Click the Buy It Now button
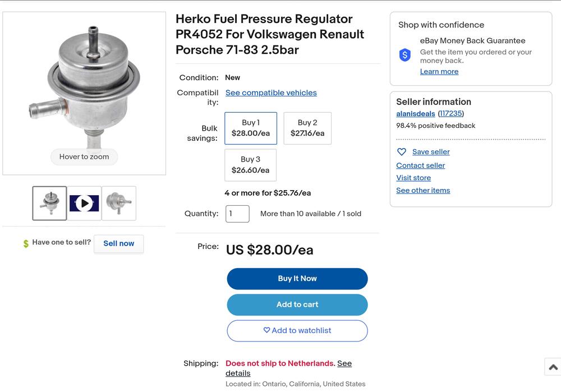Image resolution: width=561 pixels, height=392 pixels. coord(297,279)
